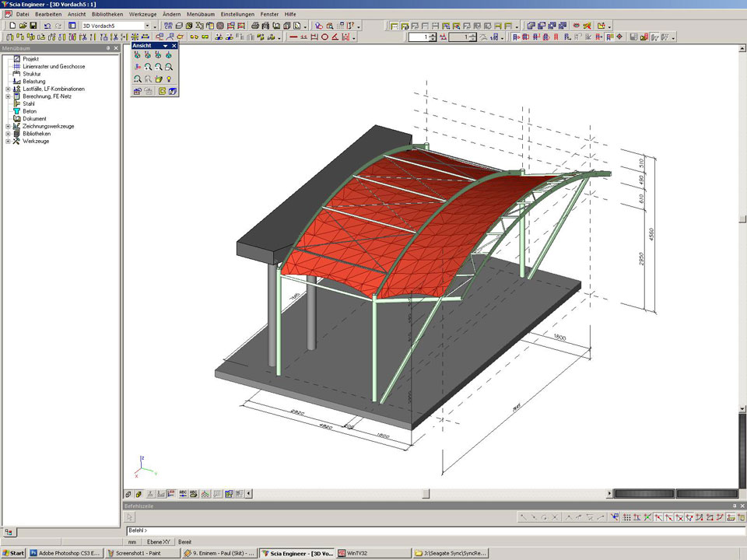Click the red circle drawing tool icon
This screenshot has height=560, width=747.
(324, 37)
